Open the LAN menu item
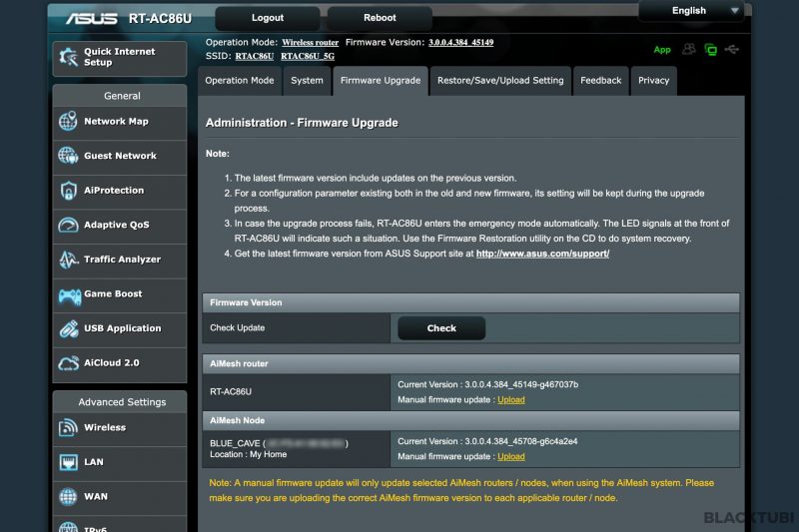Screen dimensions: 799x532 coord(120,463)
